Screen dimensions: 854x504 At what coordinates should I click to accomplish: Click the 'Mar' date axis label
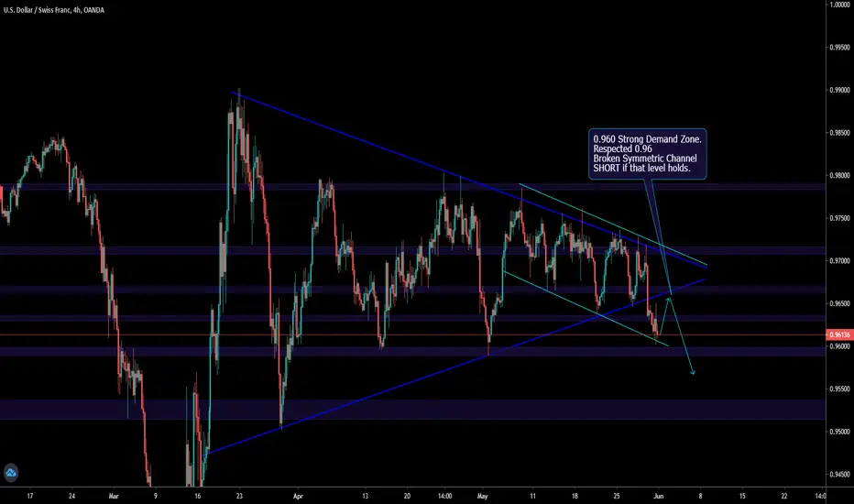point(114,496)
